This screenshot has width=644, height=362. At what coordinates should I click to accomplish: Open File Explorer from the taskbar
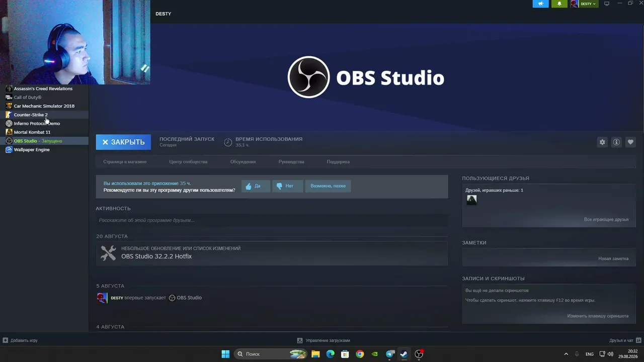315,354
